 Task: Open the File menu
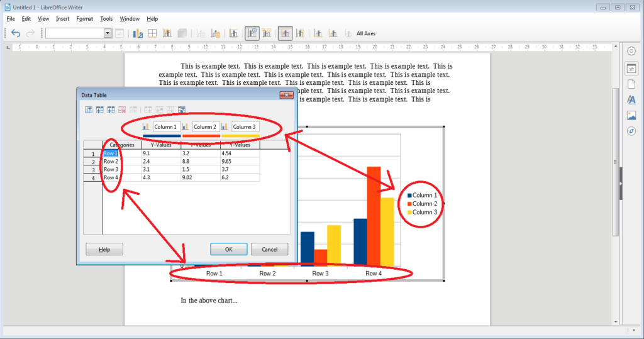(11, 18)
